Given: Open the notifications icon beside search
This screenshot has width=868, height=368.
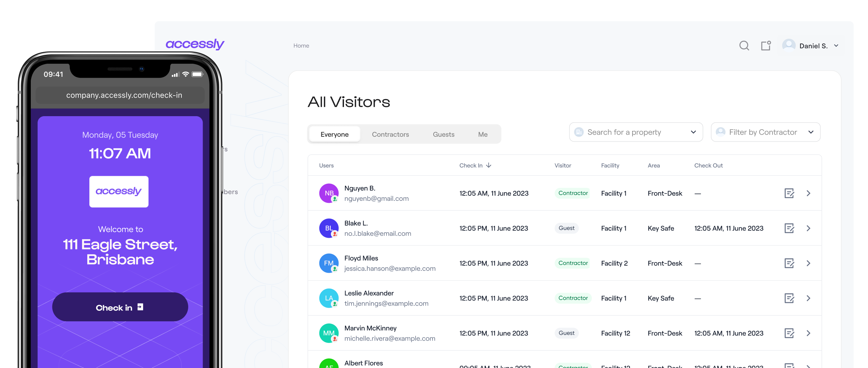Looking at the screenshot, I should 766,46.
